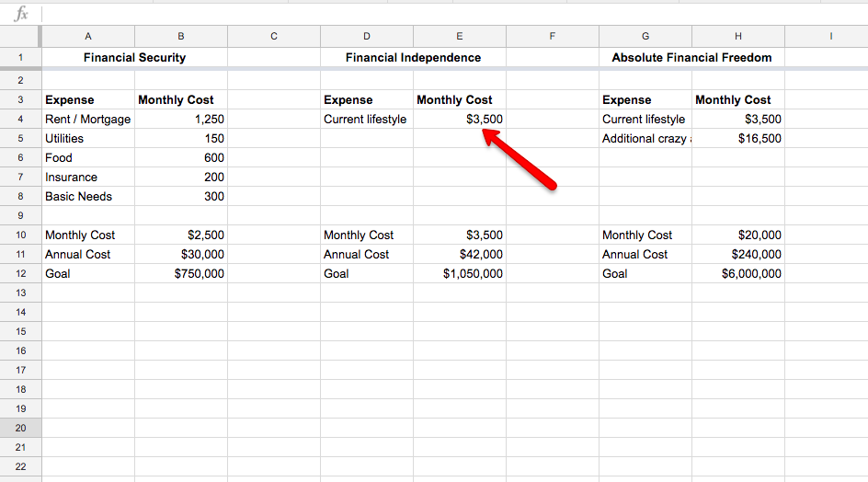Select Current lifestyle cell in column D
Screen dimensions: 868x482
pos(367,119)
